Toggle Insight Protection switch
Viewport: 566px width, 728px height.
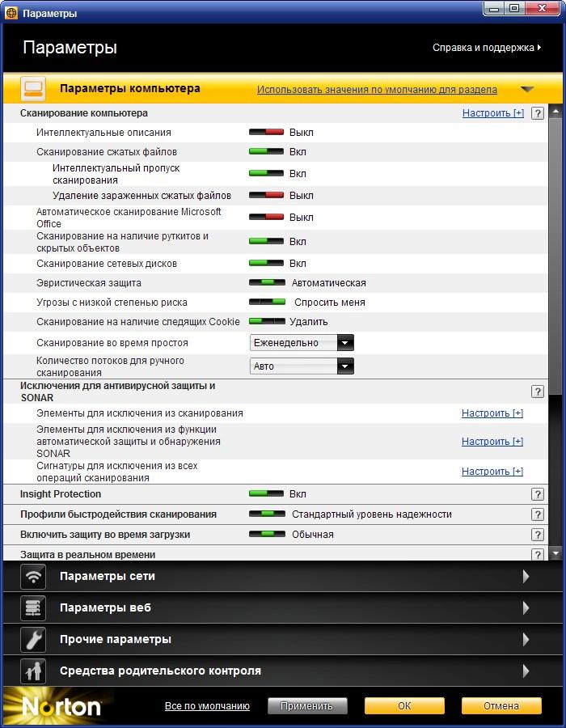pyautogui.click(x=266, y=494)
